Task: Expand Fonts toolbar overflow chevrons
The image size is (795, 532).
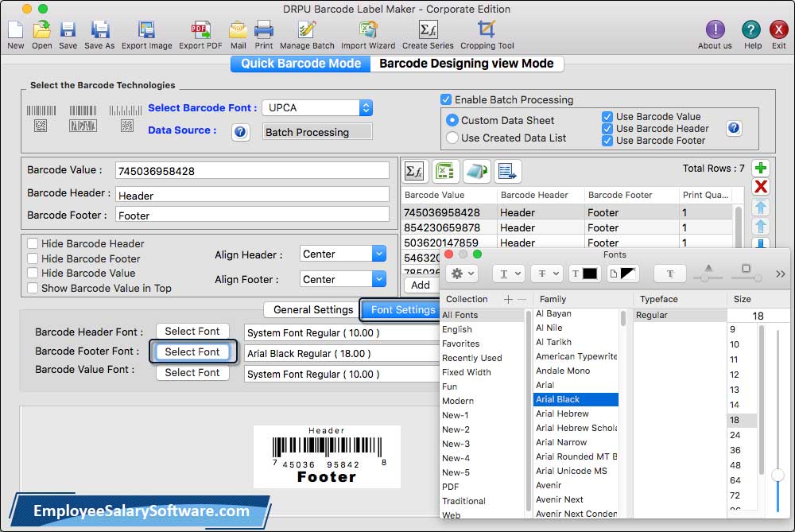Action: 781,274
